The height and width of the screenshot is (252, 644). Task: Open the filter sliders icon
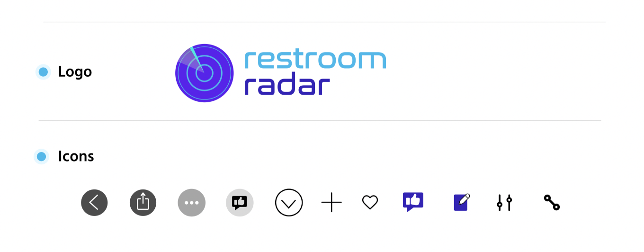pos(504,203)
